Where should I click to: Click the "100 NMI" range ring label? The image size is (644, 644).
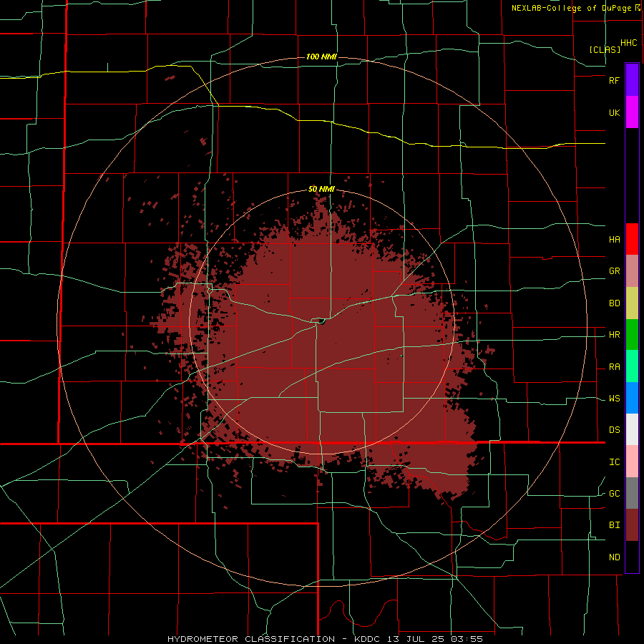[x=321, y=57]
